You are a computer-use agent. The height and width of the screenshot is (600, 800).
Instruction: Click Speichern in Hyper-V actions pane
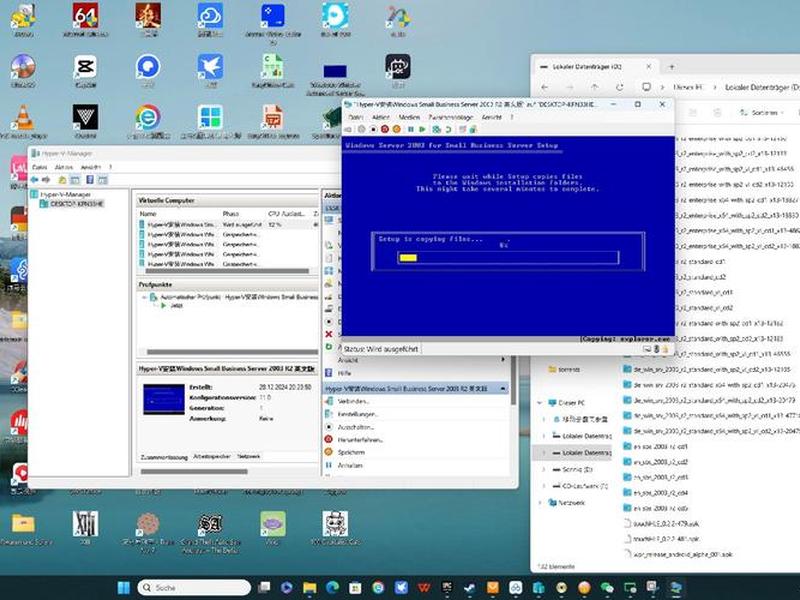tap(351, 453)
